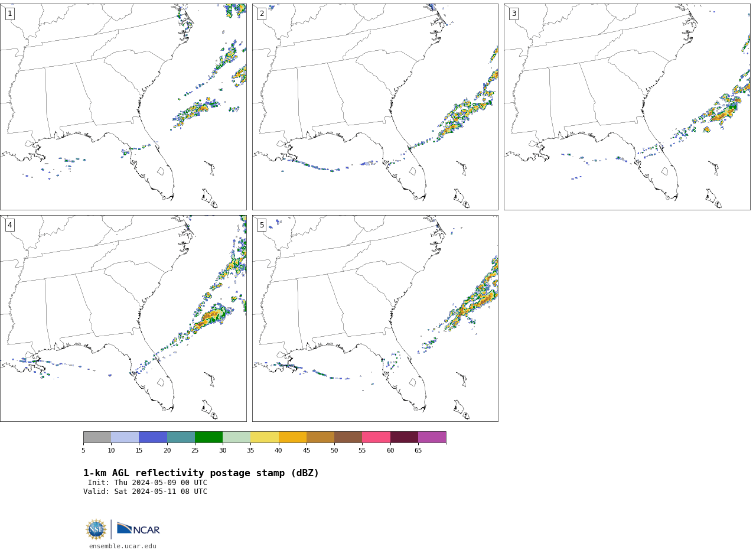Open ensemble member 2 map panel

pyautogui.click(x=375, y=107)
